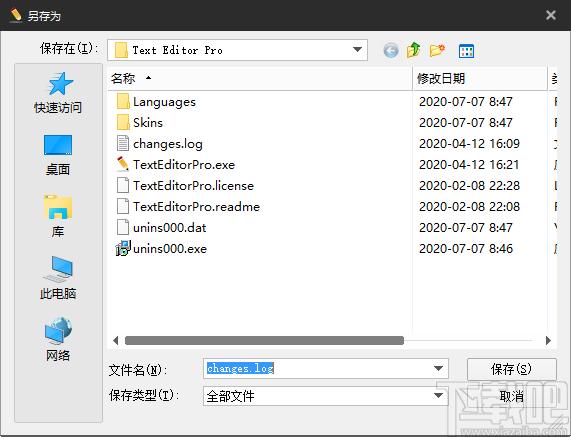Select the 'TextEditorPro.exe' file name

pos(184,165)
